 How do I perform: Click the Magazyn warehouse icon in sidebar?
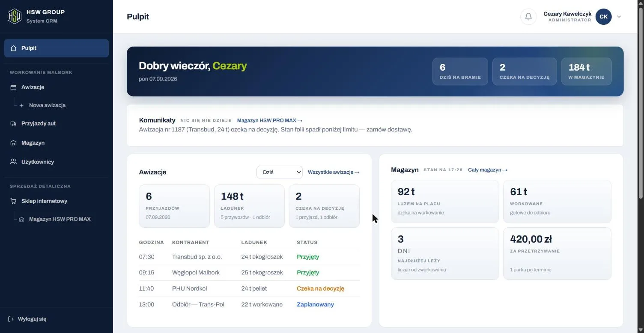[13, 143]
